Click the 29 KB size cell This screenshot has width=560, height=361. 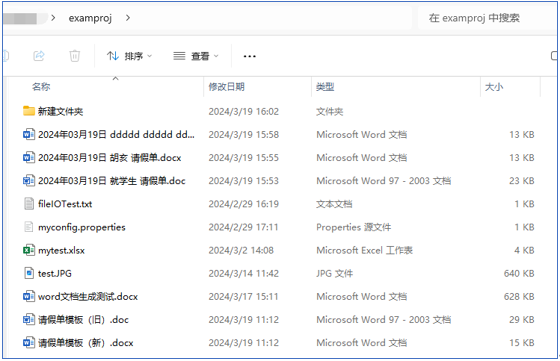tap(522, 320)
